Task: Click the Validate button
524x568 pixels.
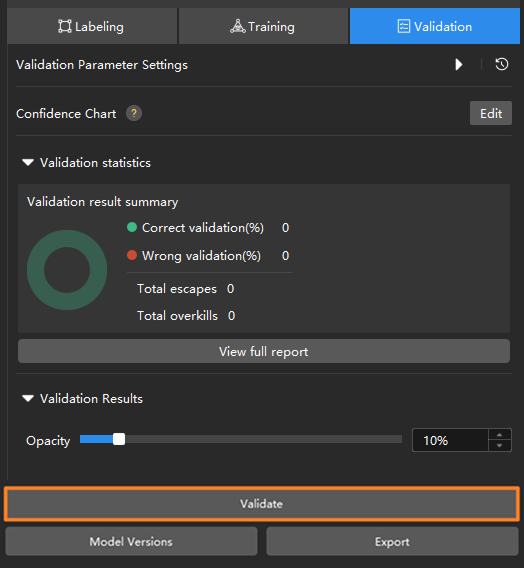Action: 261,504
